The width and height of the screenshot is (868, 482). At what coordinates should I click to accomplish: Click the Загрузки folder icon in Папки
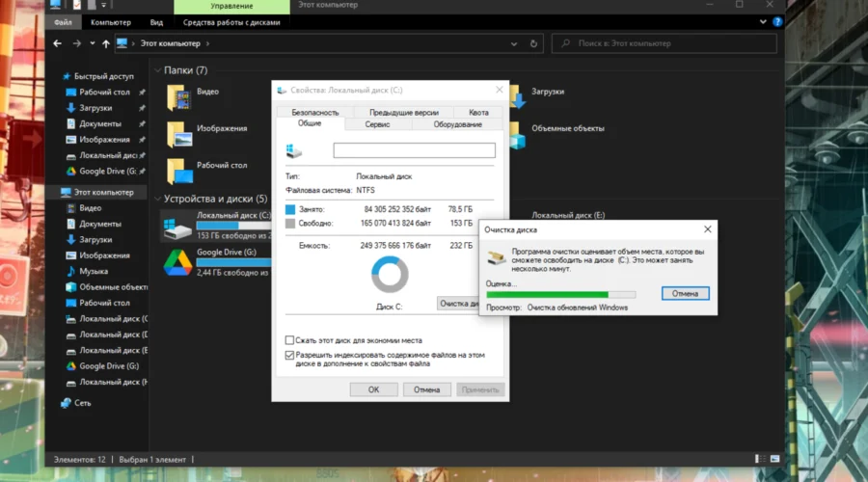point(516,94)
